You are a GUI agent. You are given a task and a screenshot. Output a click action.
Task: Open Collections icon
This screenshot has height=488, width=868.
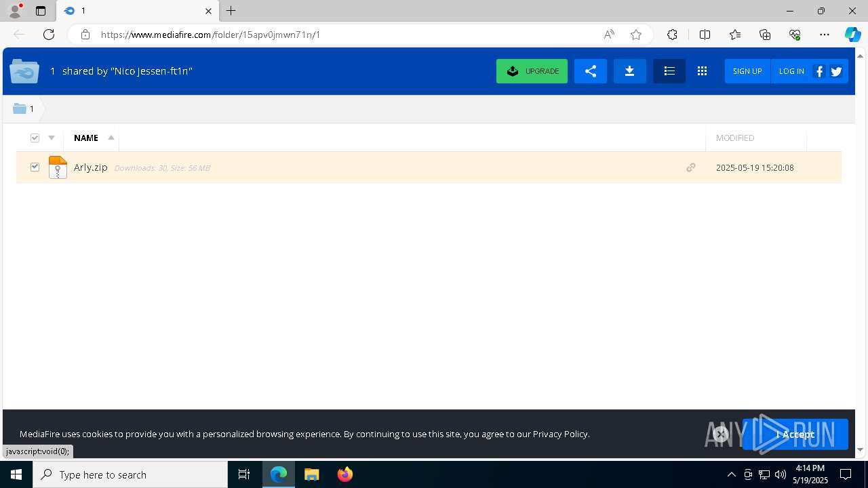point(765,35)
